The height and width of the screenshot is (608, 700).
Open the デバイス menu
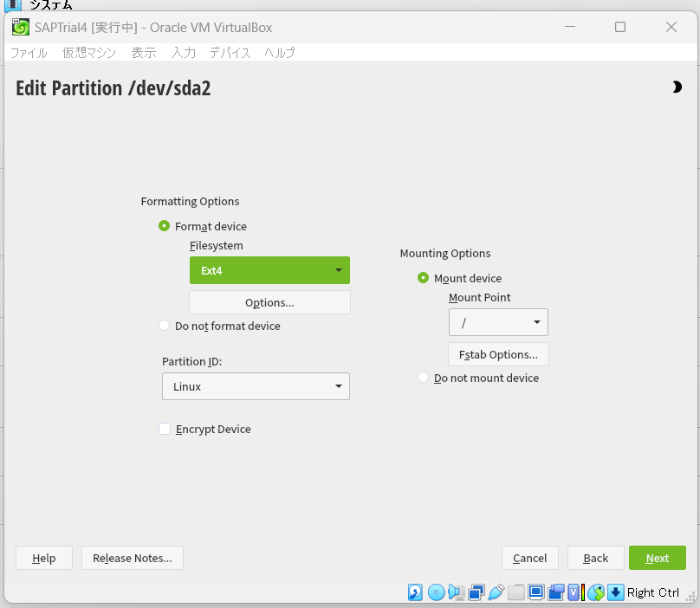pos(230,53)
